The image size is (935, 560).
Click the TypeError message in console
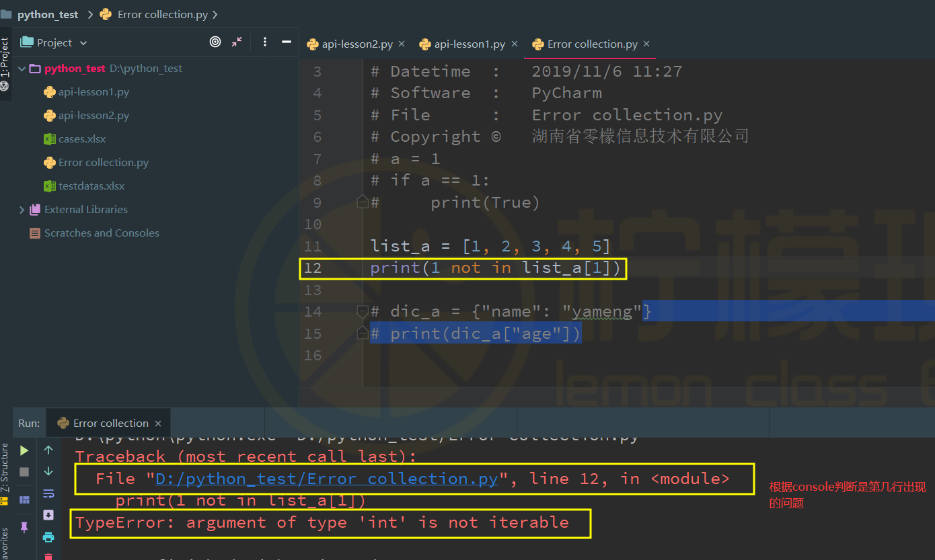[322, 523]
